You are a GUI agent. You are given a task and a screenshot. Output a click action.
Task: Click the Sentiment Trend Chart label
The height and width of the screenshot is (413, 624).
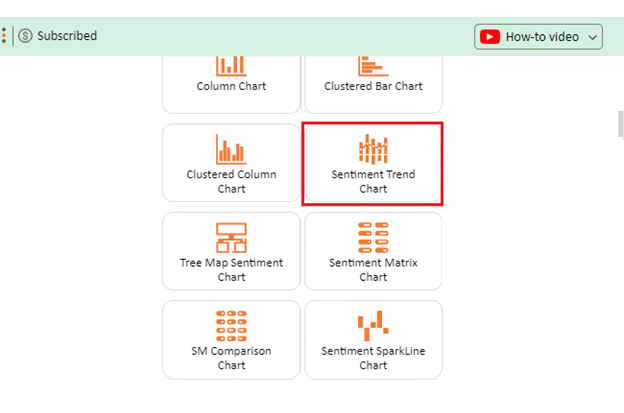click(373, 181)
